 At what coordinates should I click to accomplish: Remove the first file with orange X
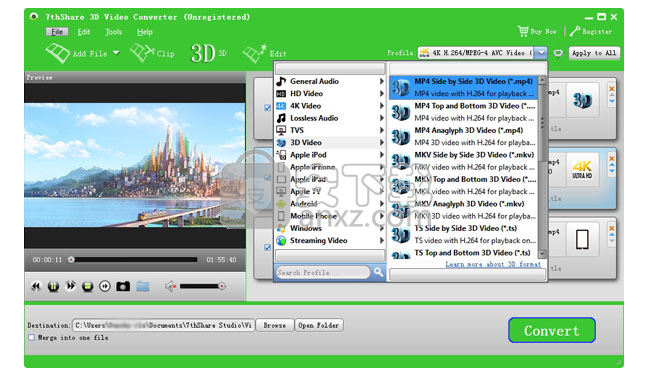point(612,89)
